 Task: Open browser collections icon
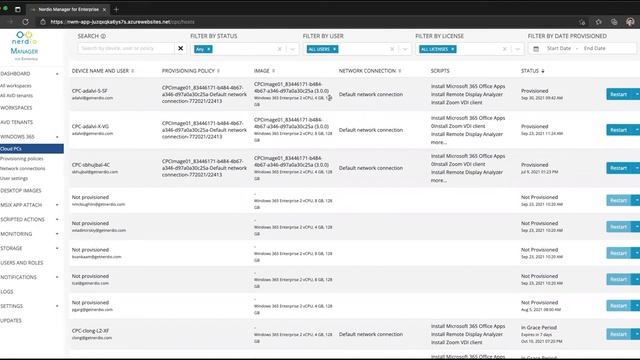(x=614, y=22)
